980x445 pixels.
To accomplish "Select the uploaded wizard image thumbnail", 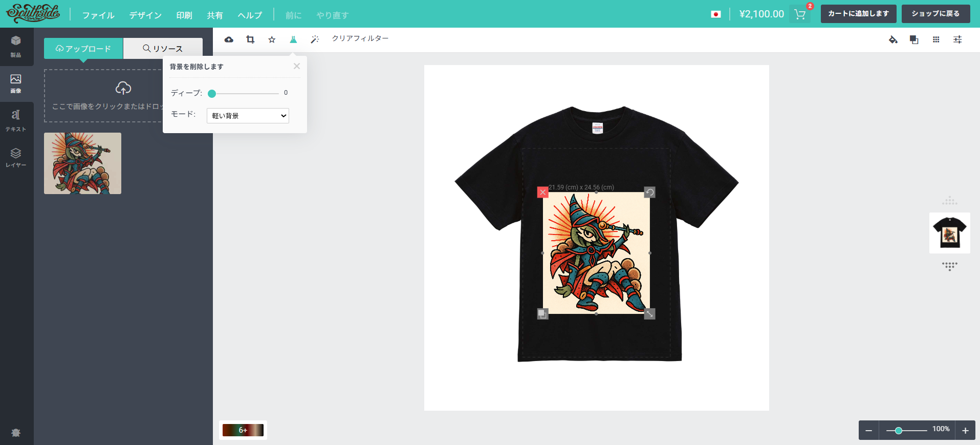I will coord(82,163).
